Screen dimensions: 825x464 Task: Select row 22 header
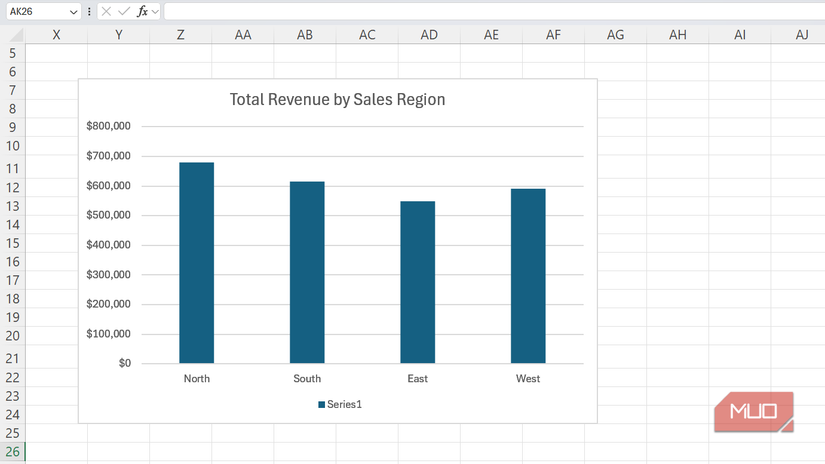pyautogui.click(x=13, y=378)
